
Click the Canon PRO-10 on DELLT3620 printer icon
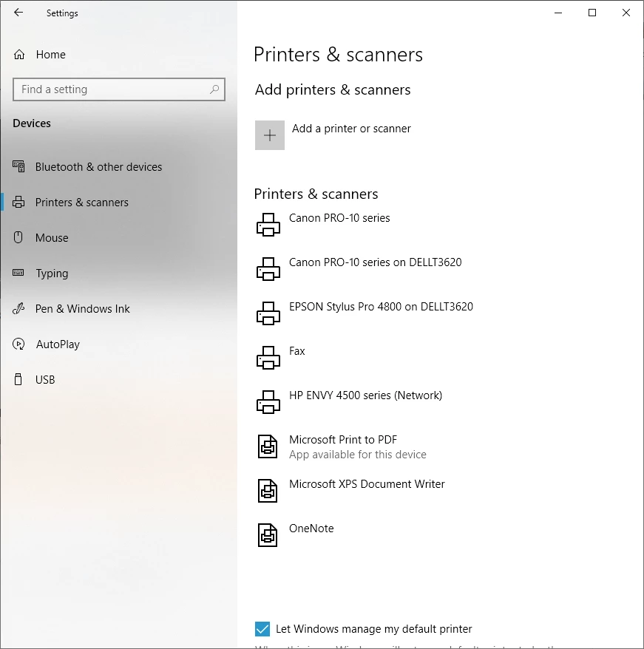[x=268, y=269]
